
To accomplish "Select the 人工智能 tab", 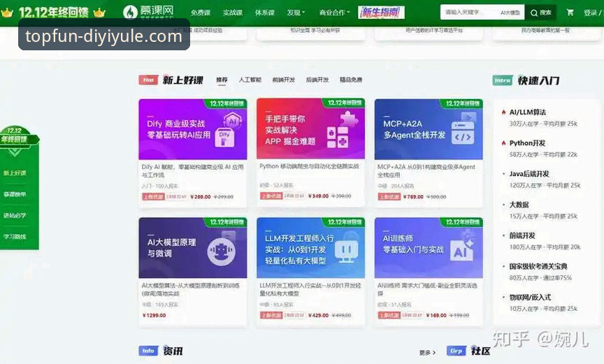I will point(250,80).
